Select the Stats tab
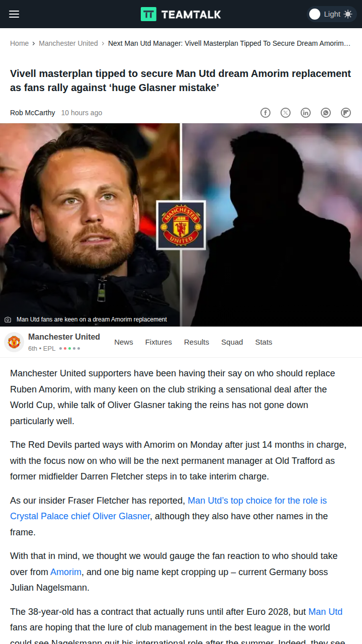The image size is (362, 644). coord(263,342)
